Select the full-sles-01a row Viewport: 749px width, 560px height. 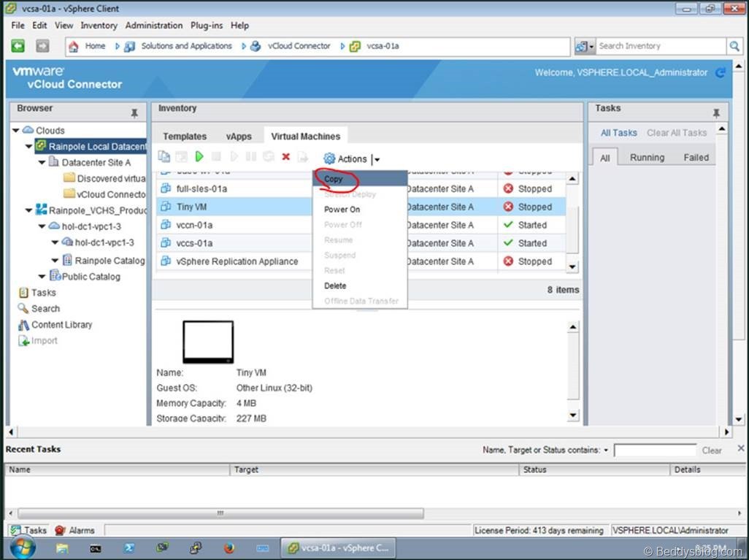pyautogui.click(x=361, y=189)
